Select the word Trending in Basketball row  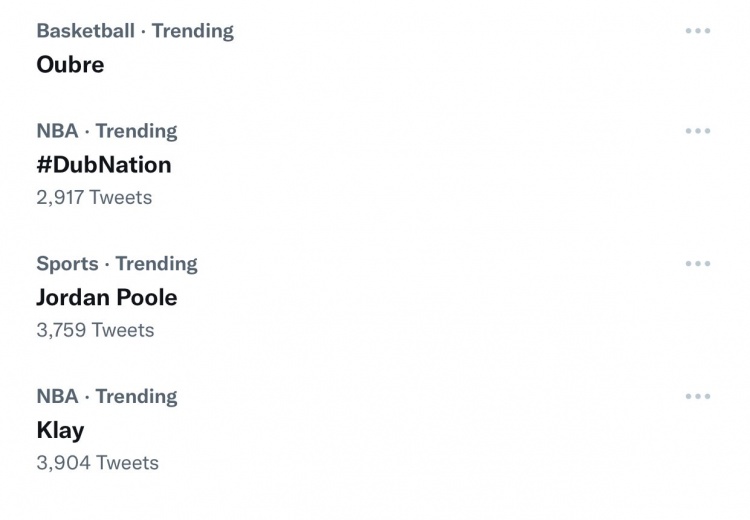tap(193, 31)
